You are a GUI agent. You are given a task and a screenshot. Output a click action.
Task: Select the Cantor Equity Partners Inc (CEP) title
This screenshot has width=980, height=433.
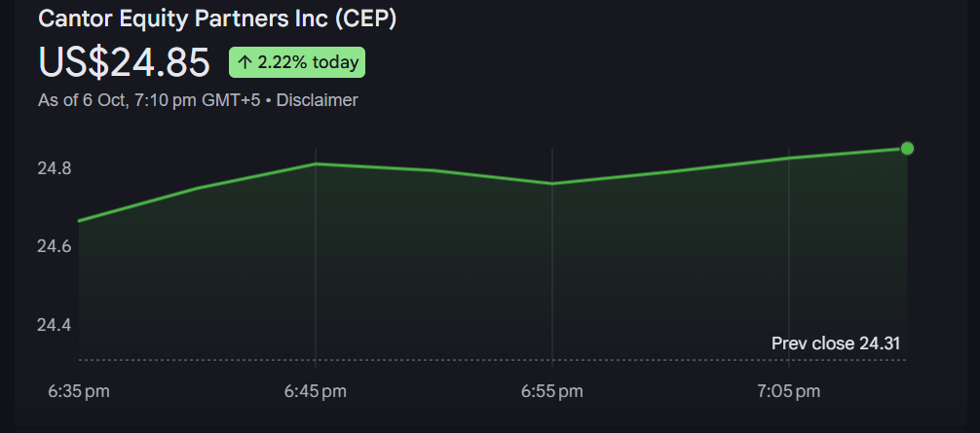pos(217,18)
